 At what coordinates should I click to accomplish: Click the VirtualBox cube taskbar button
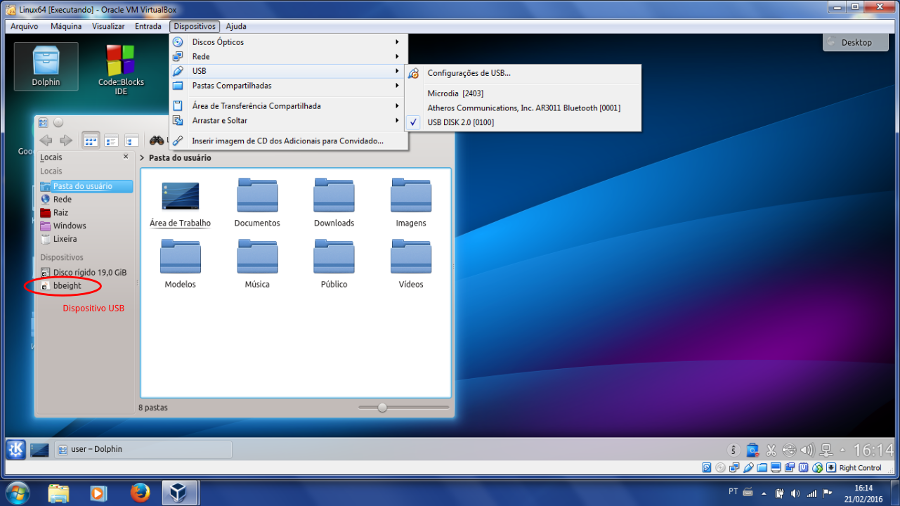point(178,493)
